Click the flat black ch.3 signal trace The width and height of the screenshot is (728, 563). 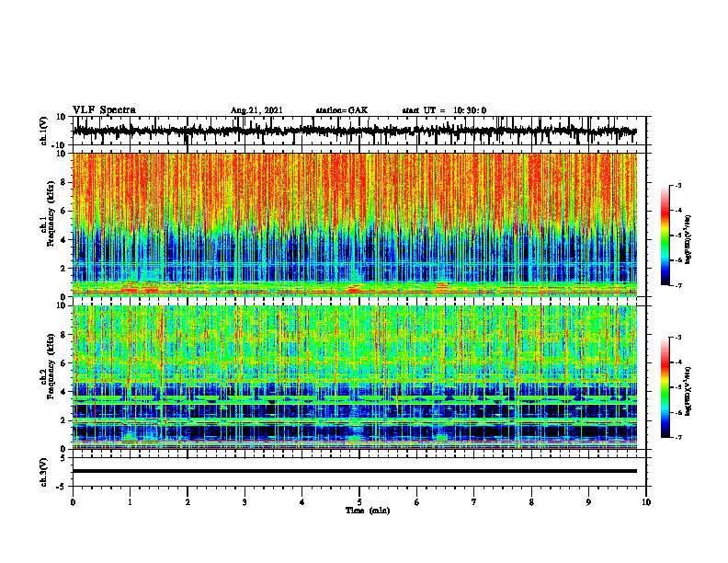click(x=355, y=471)
